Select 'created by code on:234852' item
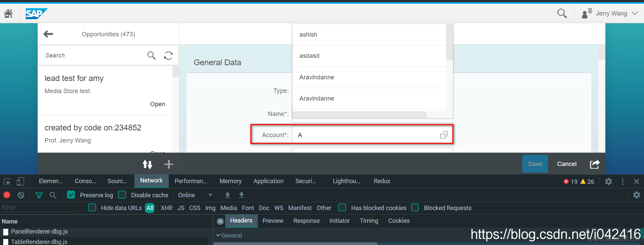 click(105, 134)
